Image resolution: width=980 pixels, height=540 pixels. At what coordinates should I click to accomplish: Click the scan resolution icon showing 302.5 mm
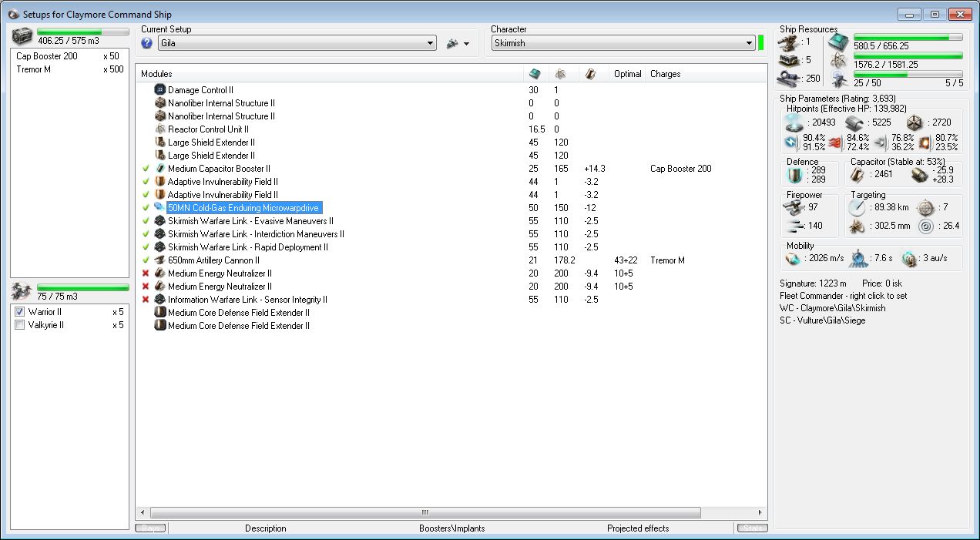pos(856,226)
